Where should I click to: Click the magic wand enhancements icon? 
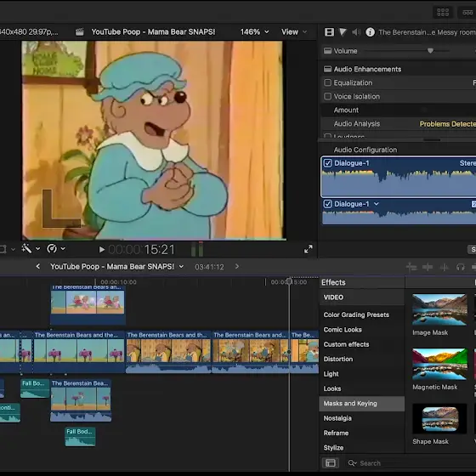pyautogui.click(x=26, y=248)
